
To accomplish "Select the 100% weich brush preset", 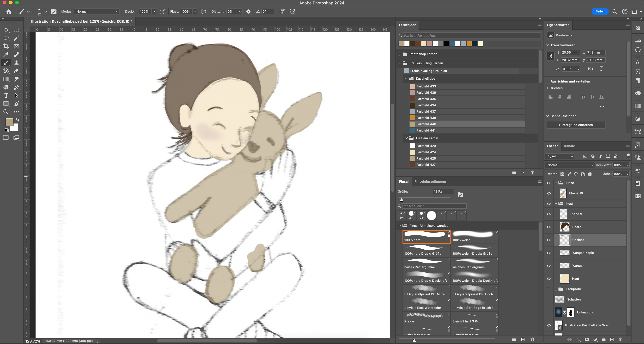I will pyautogui.click(x=474, y=235).
